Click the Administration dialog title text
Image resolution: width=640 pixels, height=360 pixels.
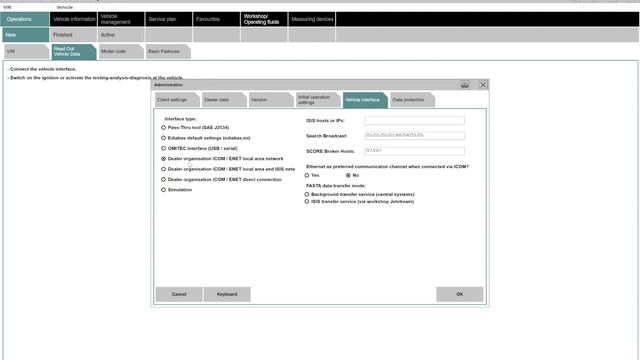169,85
